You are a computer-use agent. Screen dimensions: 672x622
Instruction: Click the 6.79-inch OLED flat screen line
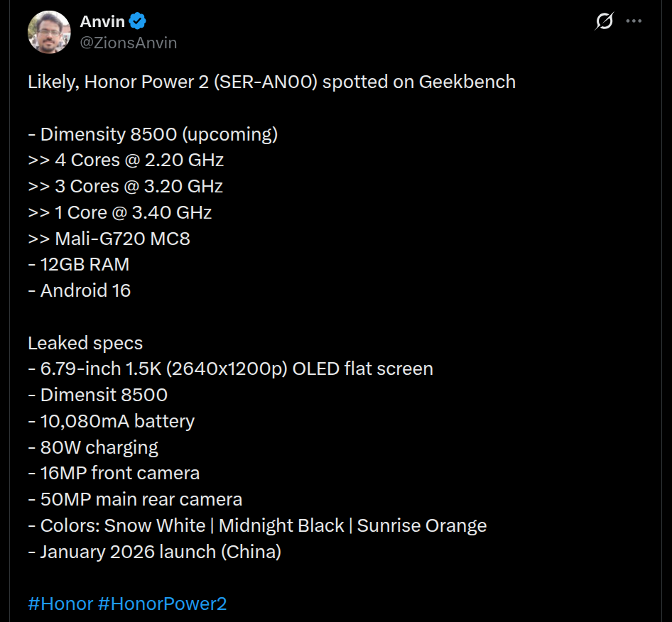point(230,369)
